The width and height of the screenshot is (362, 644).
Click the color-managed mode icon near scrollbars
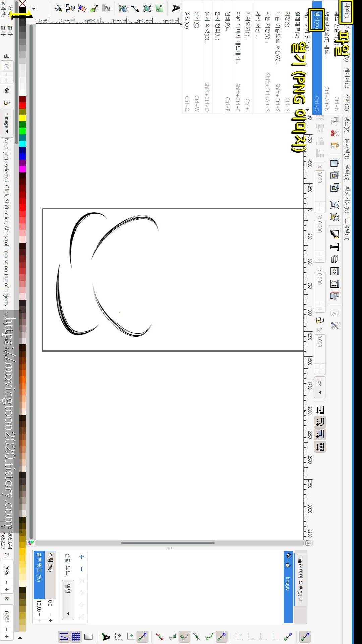pos(31,543)
